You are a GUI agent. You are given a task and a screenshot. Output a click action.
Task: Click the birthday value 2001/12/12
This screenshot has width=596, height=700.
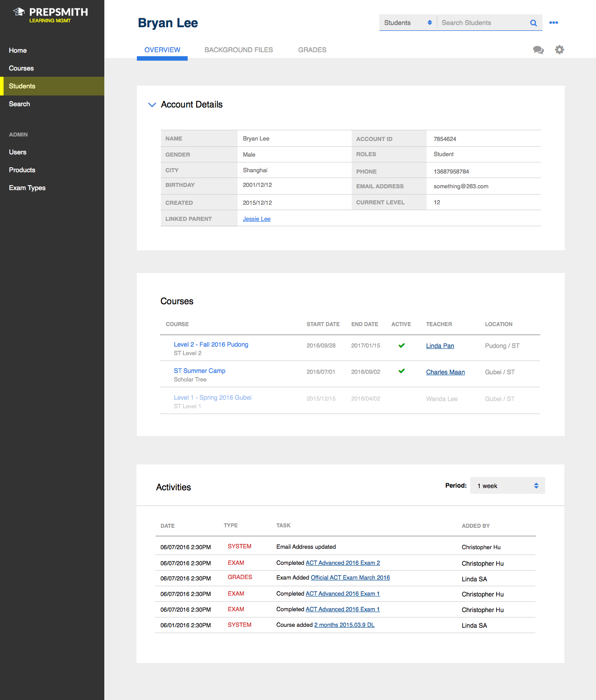coord(257,185)
